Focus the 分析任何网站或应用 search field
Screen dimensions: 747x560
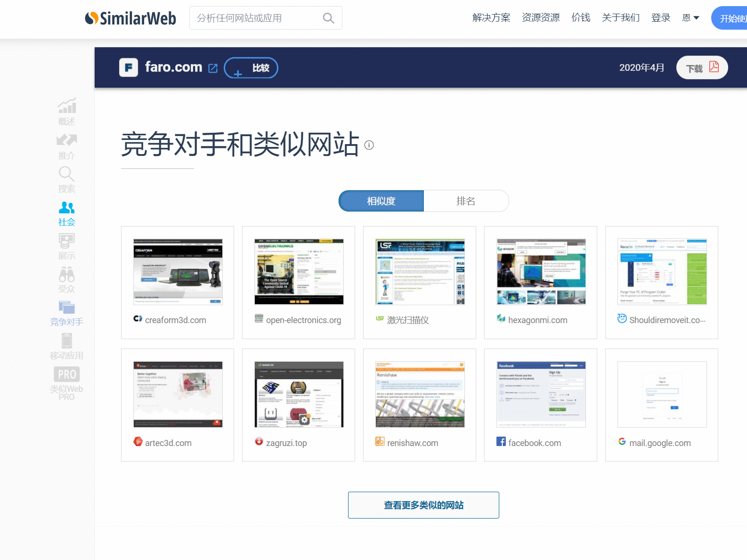coord(266,18)
